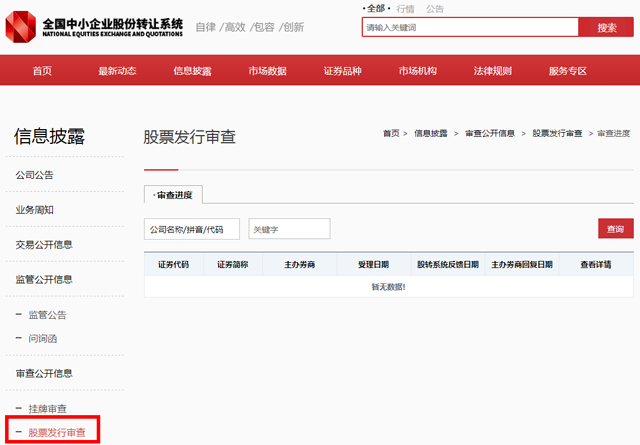The image size is (640, 445).
Task: Select the 公告 search scope option
Action: 435,8
